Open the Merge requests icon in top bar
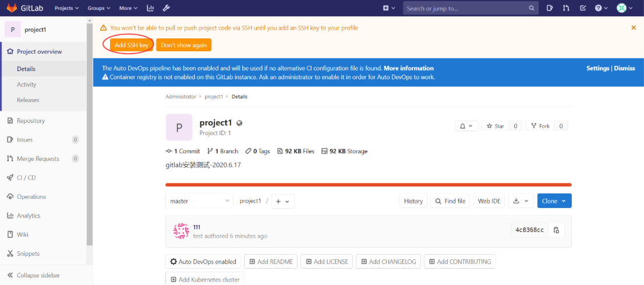 tap(567, 8)
